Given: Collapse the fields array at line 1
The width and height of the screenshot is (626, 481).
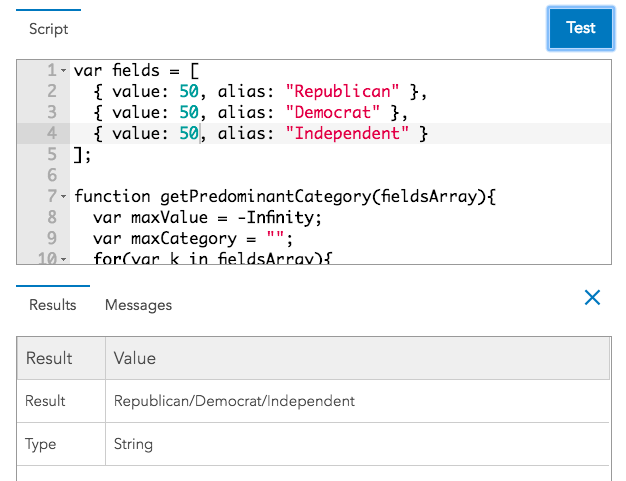Looking at the screenshot, I should [64, 71].
